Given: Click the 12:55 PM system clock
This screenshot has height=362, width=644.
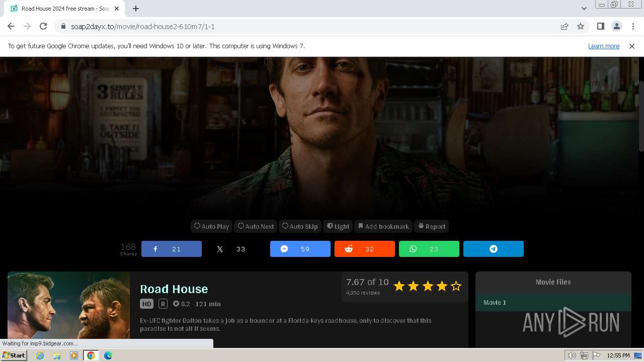Looking at the screenshot, I should click(618, 355).
